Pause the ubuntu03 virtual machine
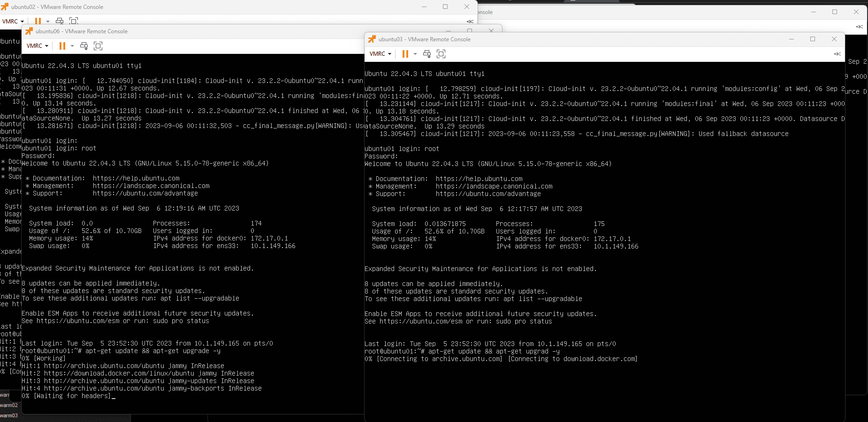 (x=405, y=54)
